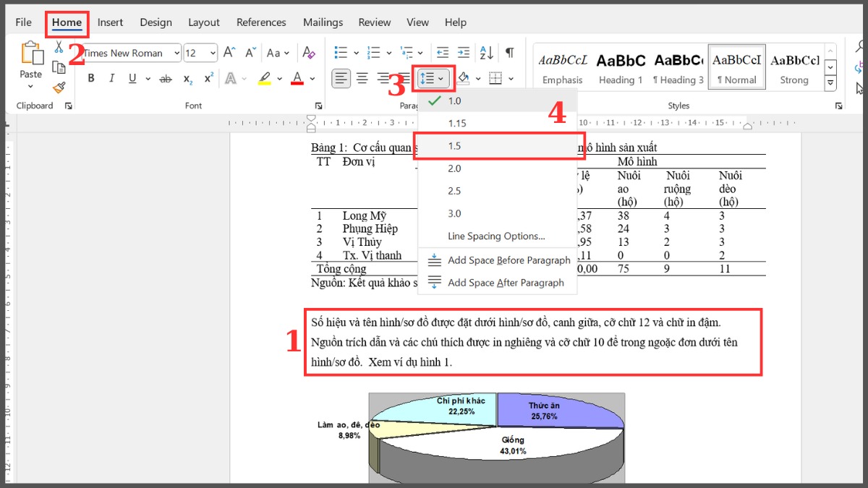Toggle show paragraph marks
This screenshot has width=868, height=488.
[510, 53]
